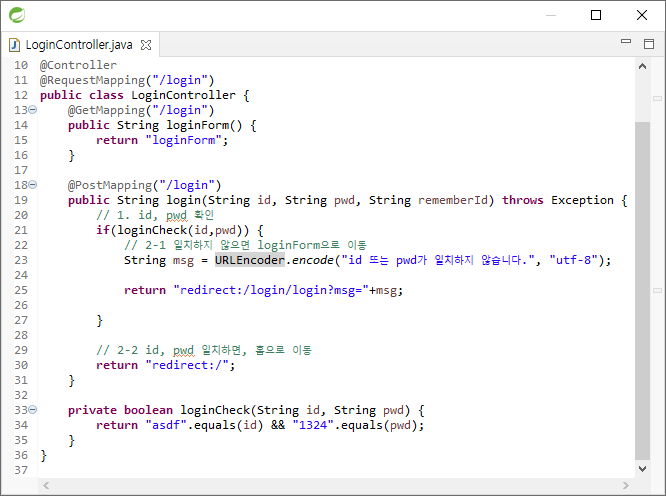Click the redirect:/login/login?msg= string
666x496 pixels.
pyautogui.click(x=271, y=290)
